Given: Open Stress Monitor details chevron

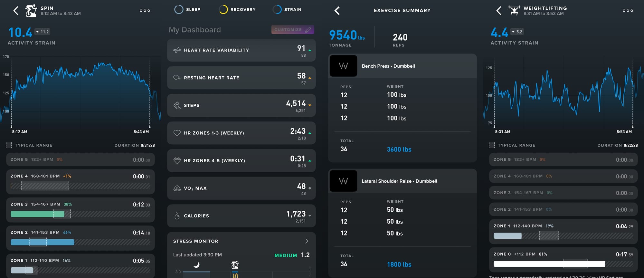Looking at the screenshot, I should pyautogui.click(x=307, y=241).
